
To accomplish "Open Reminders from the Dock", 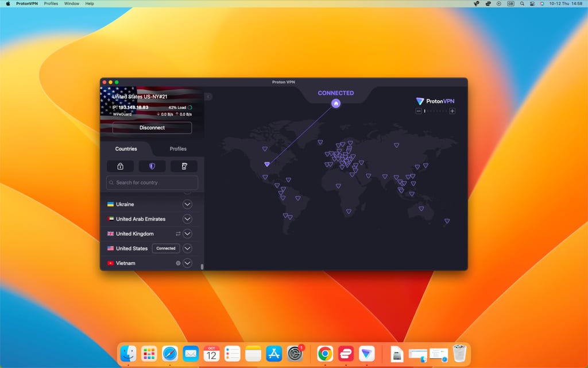I will tap(233, 354).
